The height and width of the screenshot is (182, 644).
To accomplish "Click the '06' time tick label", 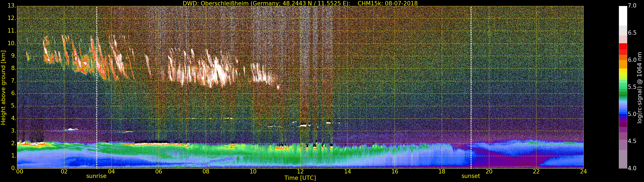I will [159, 171].
